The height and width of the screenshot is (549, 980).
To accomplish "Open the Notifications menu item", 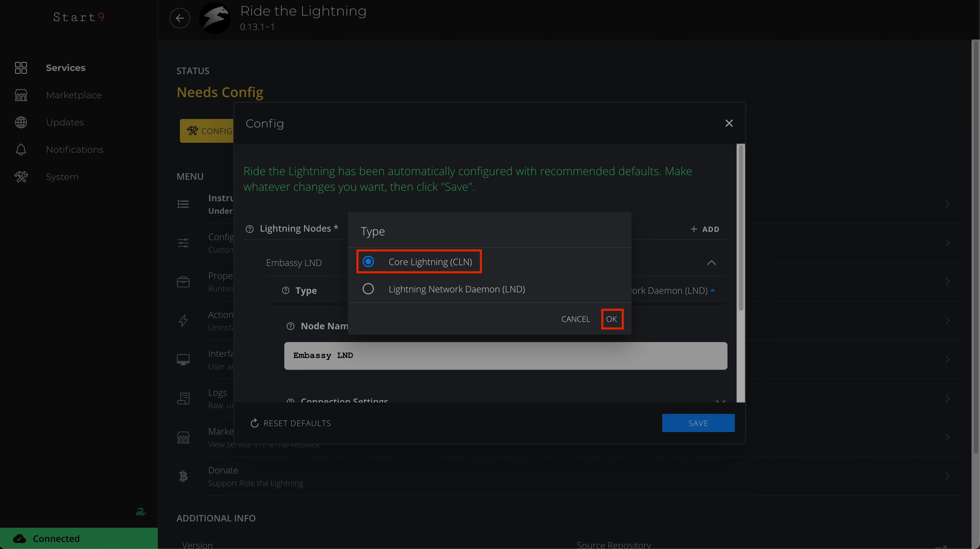I will click(x=75, y=150).
